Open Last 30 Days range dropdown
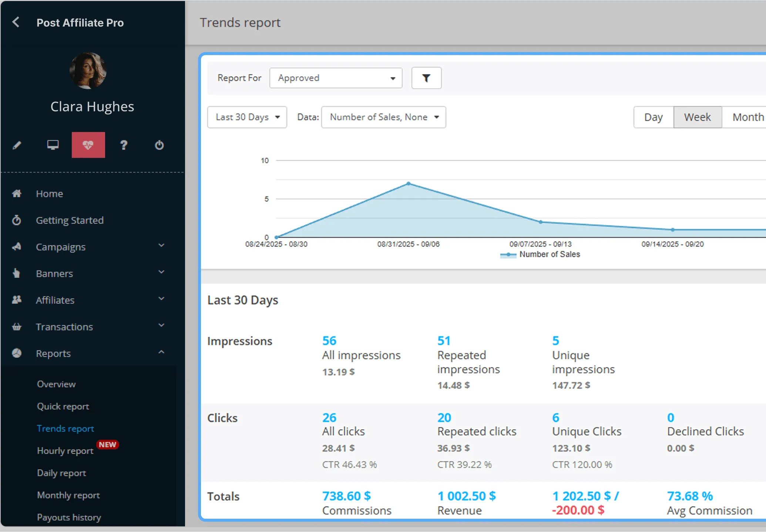 (x=247, y=117)
